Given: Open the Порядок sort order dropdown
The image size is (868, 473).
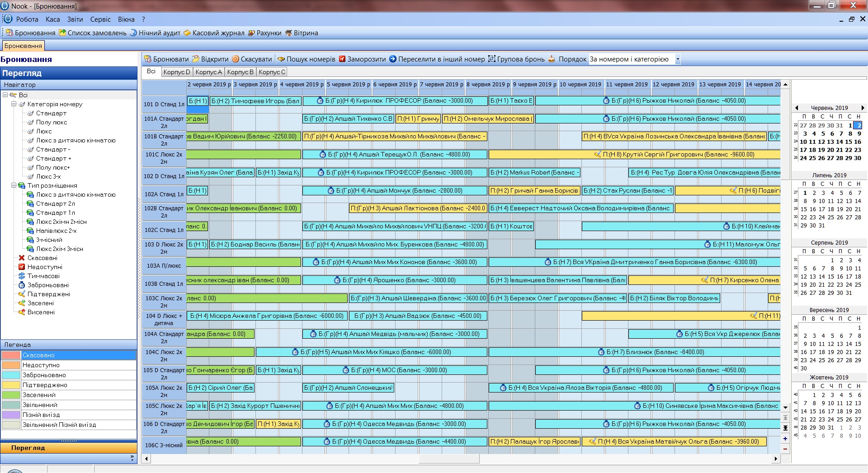Looking at the screenshot, I should pos(677,59).
